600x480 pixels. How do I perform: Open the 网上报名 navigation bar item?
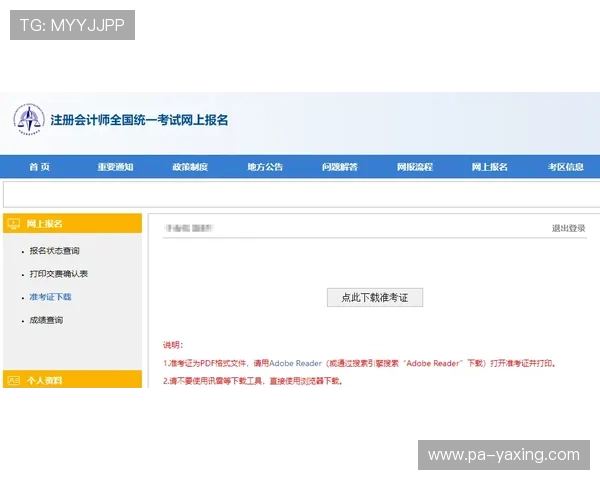click(x=489, y=167)
